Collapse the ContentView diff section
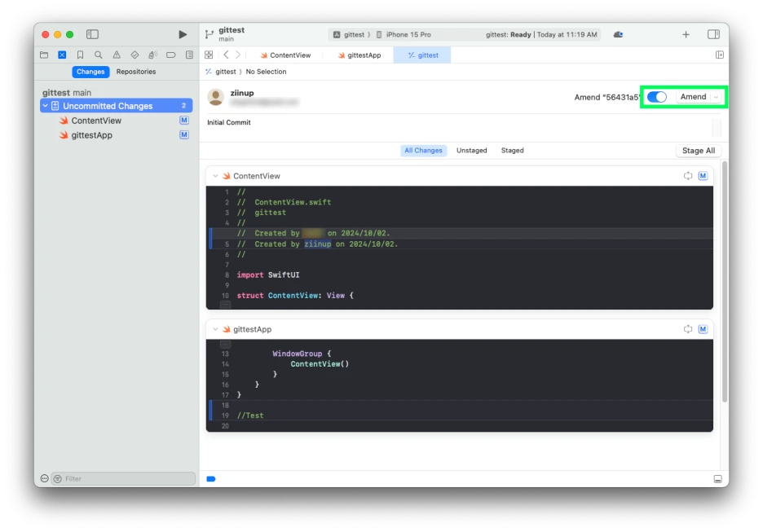763x532 pixels. 215,175
